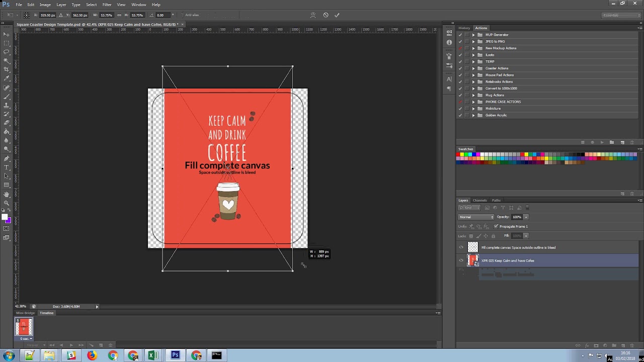Open the Normal blend mode dropdown

476,217
